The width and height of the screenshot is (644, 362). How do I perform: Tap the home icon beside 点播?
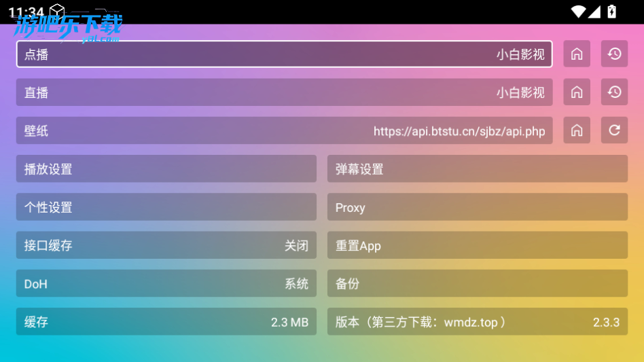tap(577, 54)
